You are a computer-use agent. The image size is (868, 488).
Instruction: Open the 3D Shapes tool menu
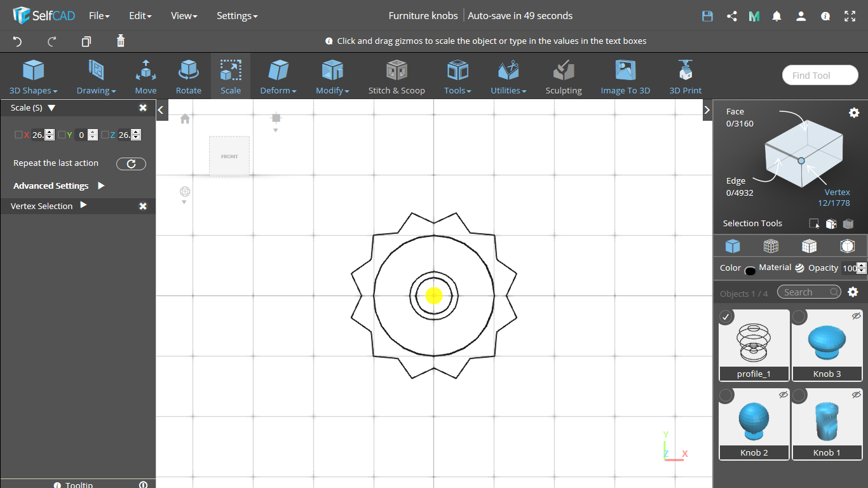pyautogui.click(x=33, y=76)
